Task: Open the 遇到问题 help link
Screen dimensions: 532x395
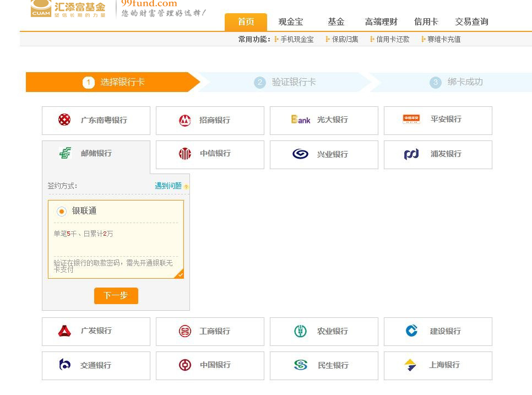Action: click(x=168, y=186)
